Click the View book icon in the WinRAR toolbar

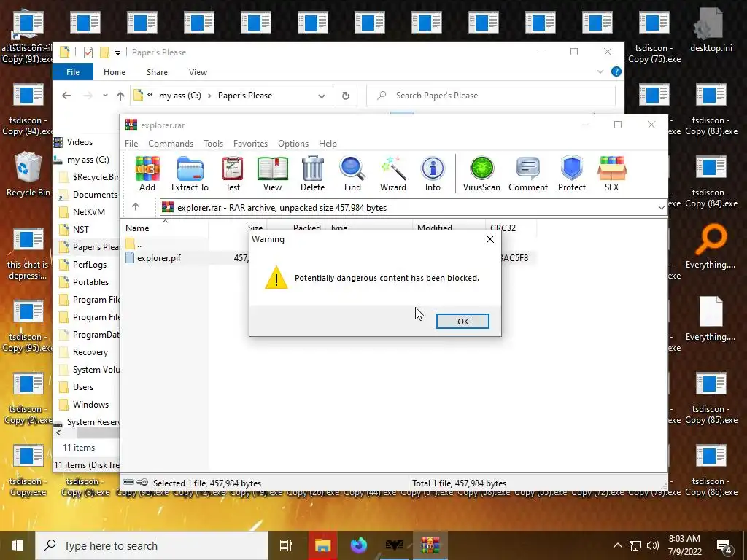pos(273,174)
